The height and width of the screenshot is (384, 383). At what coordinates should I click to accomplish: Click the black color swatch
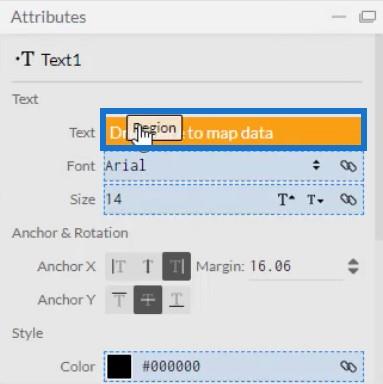[119, 366]
